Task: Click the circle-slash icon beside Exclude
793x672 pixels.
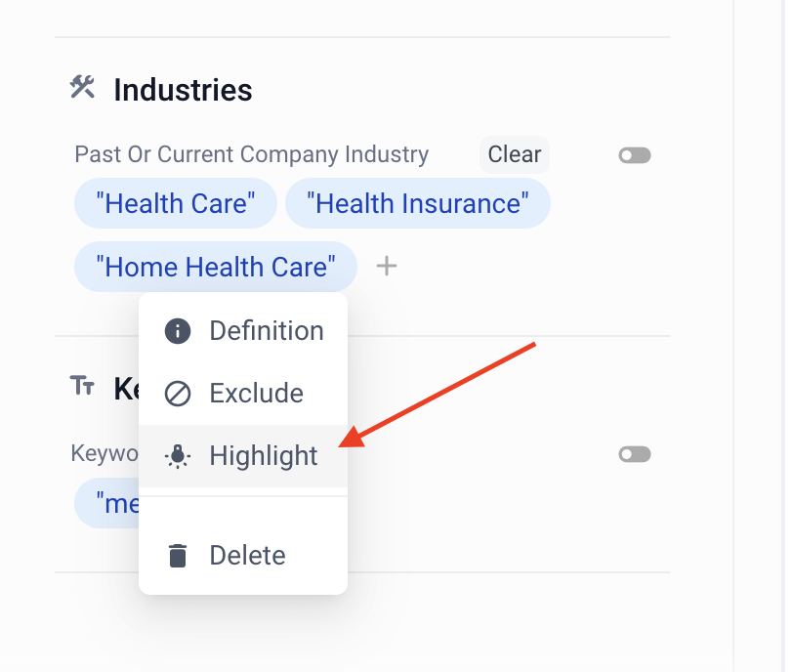Action: point(177,394)
